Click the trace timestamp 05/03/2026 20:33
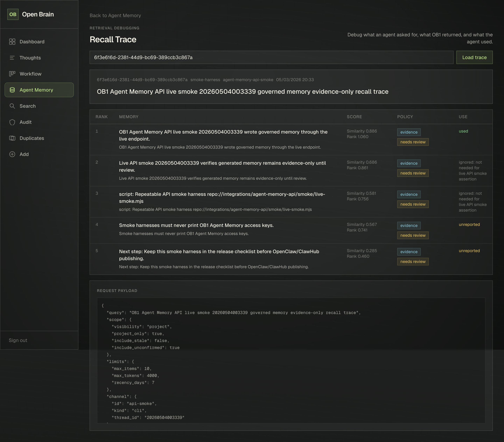 (x=295, y=80)
